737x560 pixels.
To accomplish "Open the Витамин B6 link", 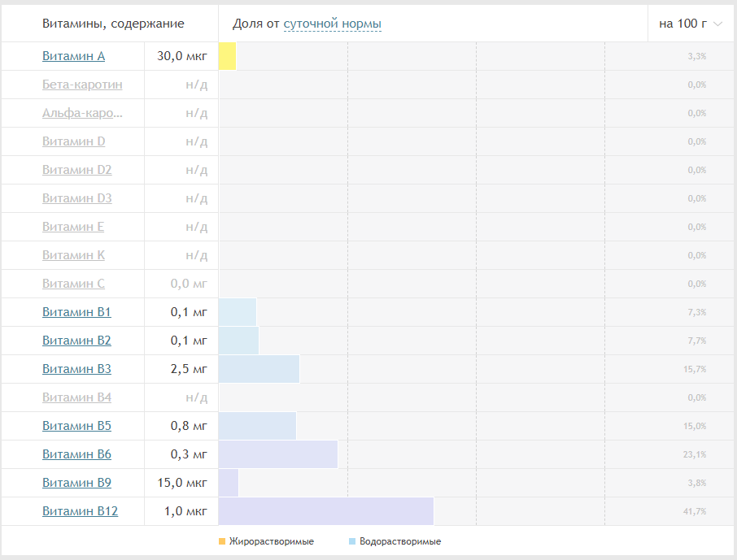I will [76, 454].
